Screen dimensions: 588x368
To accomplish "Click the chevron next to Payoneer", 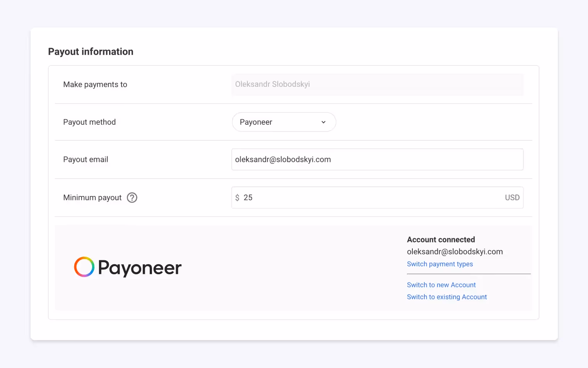I will pyautogui.click(x=323, y=122).
